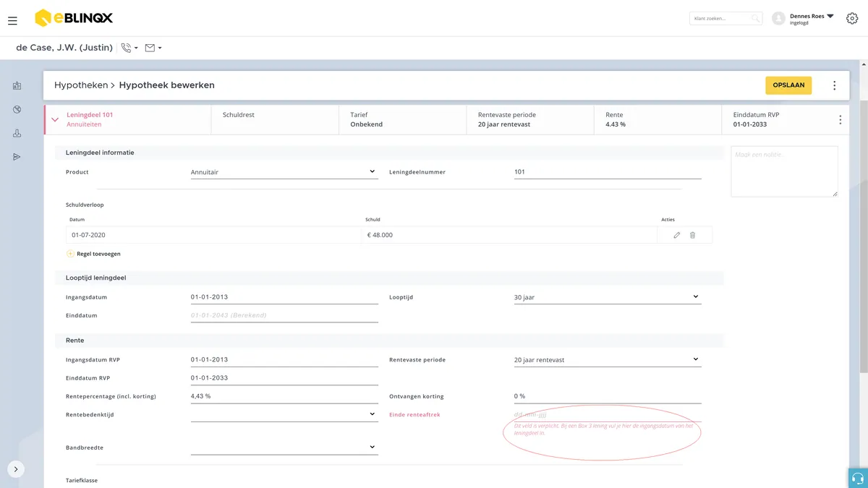This screenshot has height=488, width=868.
Task: Open the Looptijd dropdown showing 30 jaar
Action: (x=608, y=297)
